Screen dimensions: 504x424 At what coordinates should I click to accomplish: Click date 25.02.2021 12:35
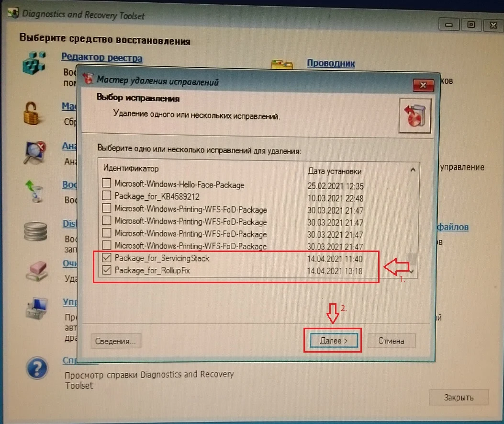(336, 186)
